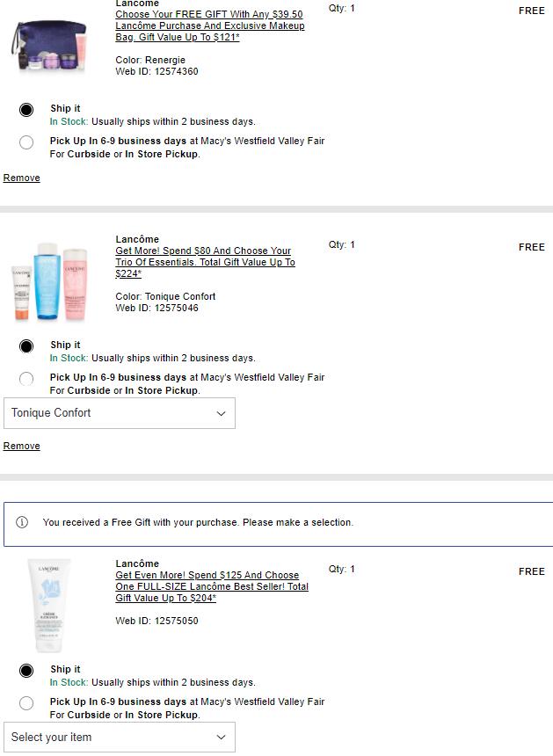Click the chevron on Tonique Confort dropdown
Viewport: 553px width, 756px height.
click(x=221, y=413)
